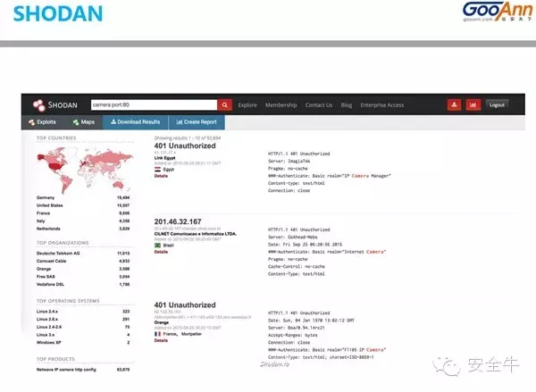Select Free SAS organization
Image resolution: width=536 pixels, height=392 pixels.
pyautogui.click(x=83, y=277)
